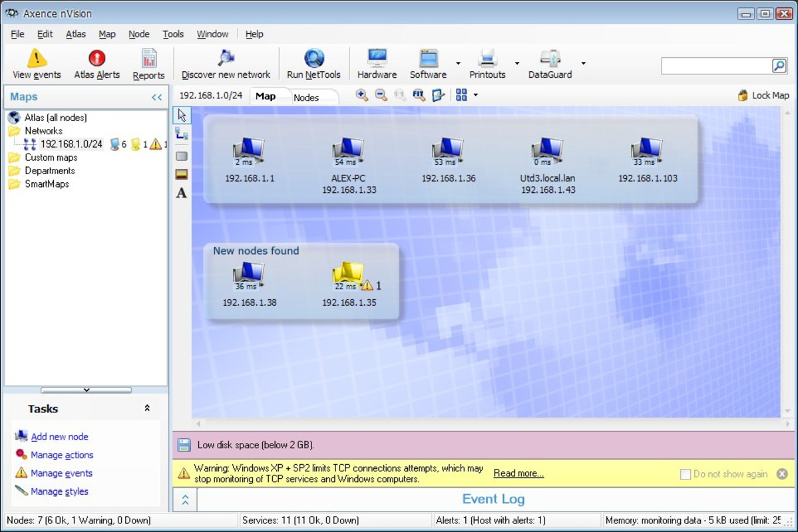Select the Networks folder
This screenshot has height=532, width=798.
pyautogui.click(x=44, y=131)
